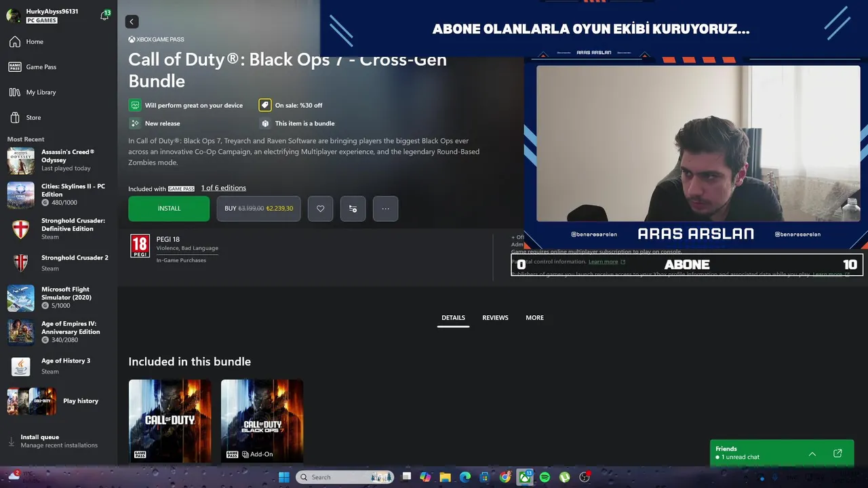Screen dimensions: 868x488
Task: Go back using the back arrow button
Action: tap(132, 22)
